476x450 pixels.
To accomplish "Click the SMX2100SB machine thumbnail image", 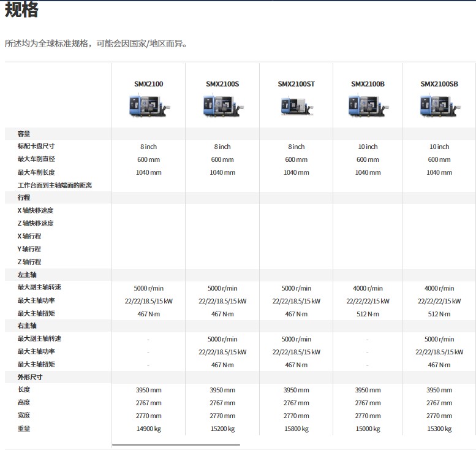I will [x=440, y=105].
